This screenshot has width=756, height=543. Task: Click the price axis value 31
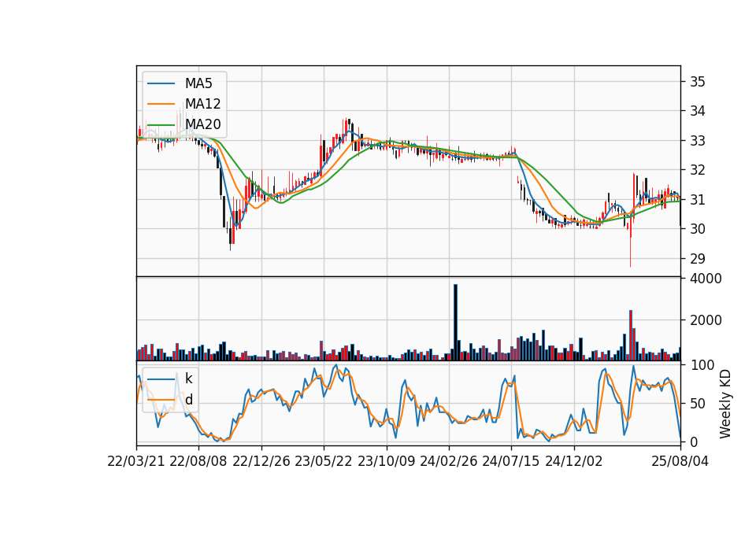[x=698, y=199]
